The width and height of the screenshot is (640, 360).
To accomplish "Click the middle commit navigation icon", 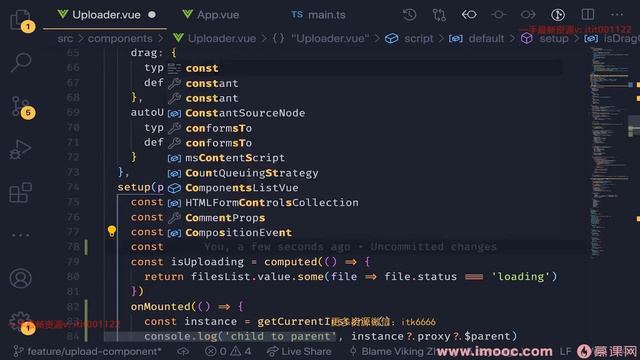I will (498, 15).
